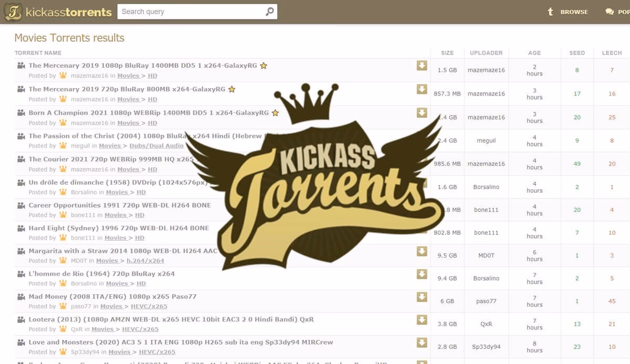This screenshot has width=630, height=364.
Task: Download The Mercenary 2019 1080p torrent
Action: (x=422, y=66)
